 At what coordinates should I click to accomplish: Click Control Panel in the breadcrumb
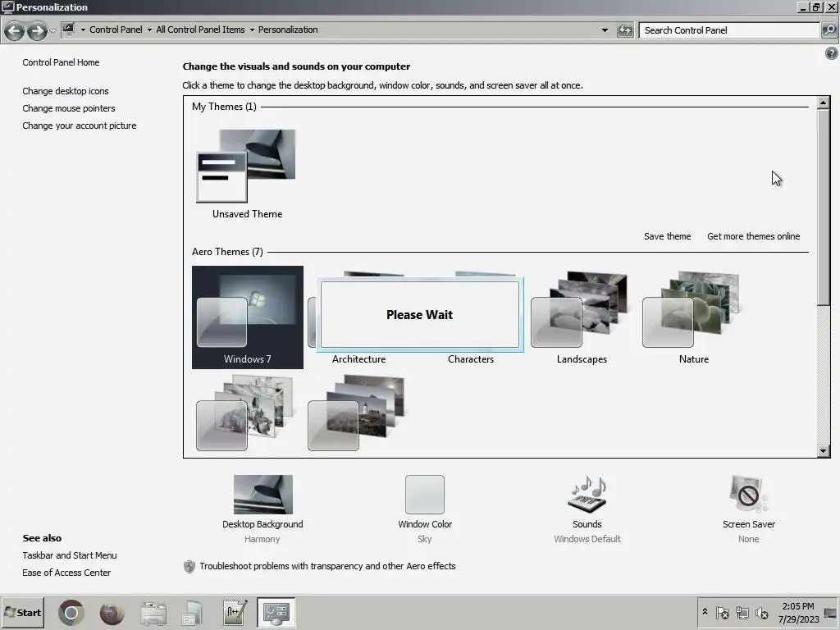(116, 30)
